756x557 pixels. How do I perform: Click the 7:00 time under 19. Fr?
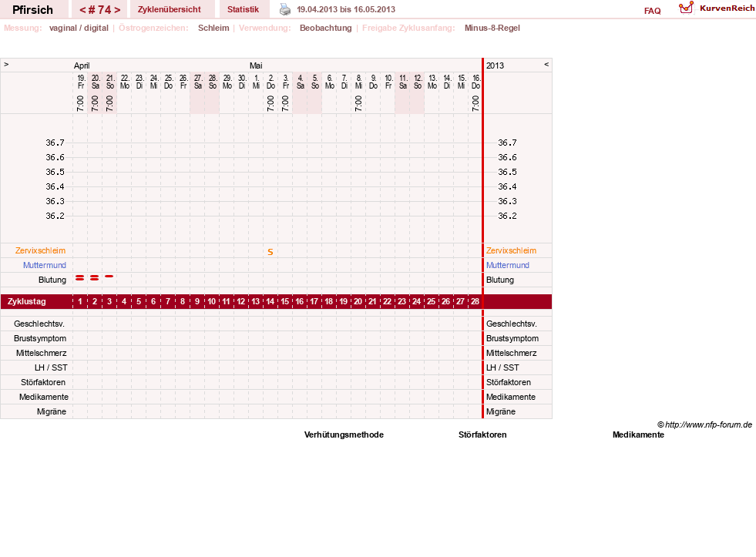click(x=80, y=103)
